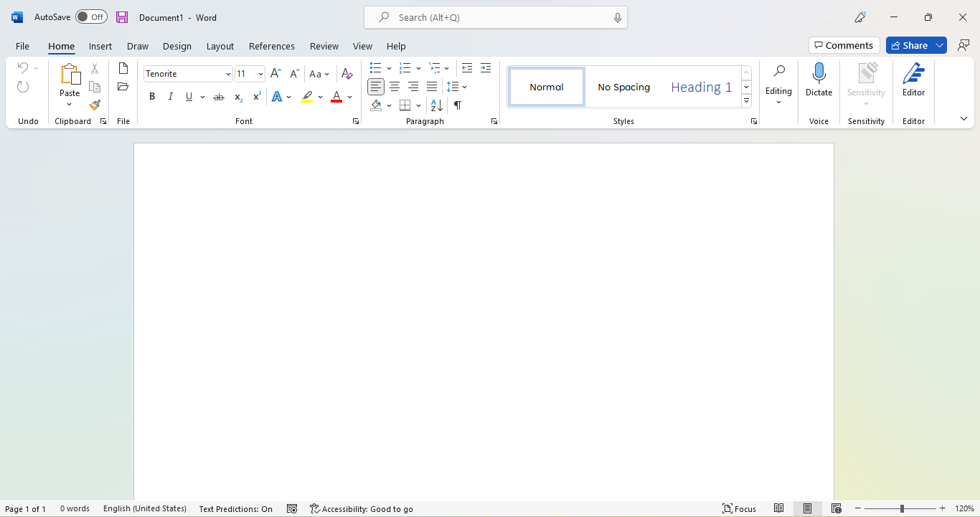Toggle Italic formatting

click(171, 97)
